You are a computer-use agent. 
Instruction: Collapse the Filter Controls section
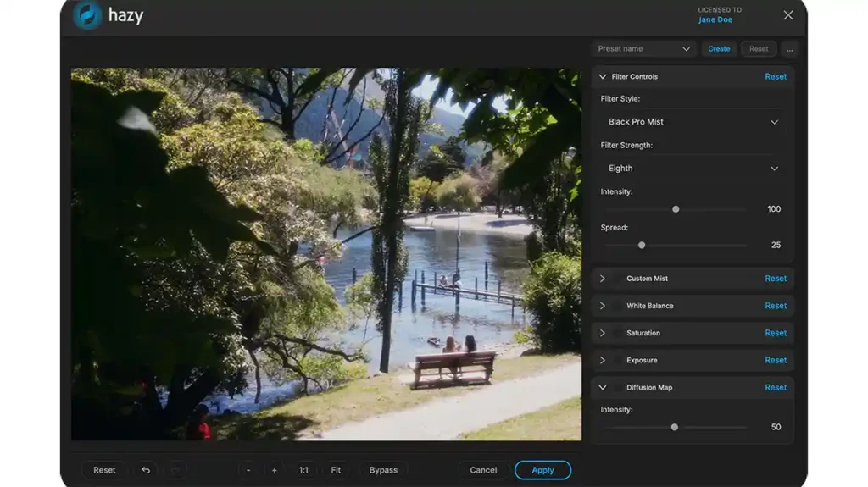pyautogui.click(x=603, y=77)
